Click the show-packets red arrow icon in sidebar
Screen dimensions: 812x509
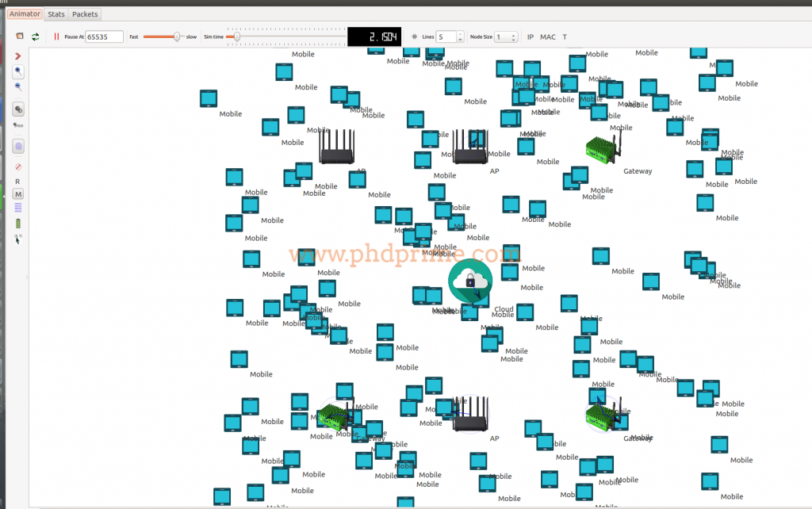pyautogui.click(x=17, y=55)
